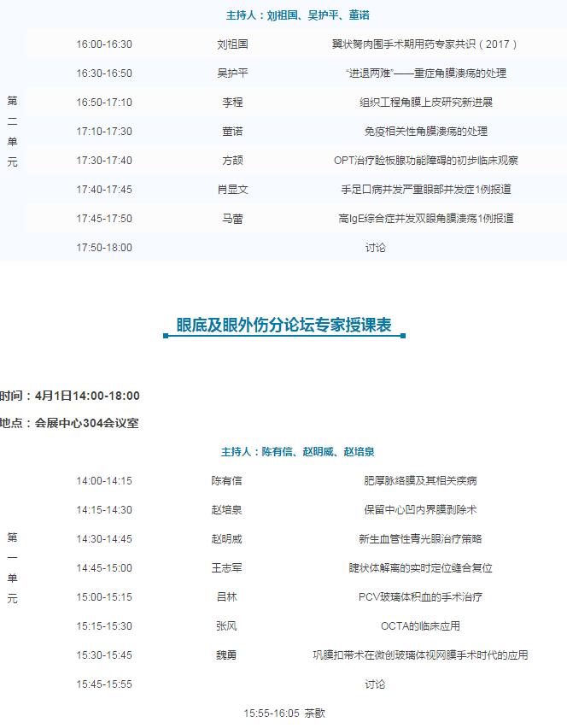
Task: Select the talk PCV玻璃体积血的手术治疗
Action: (420, 597)
